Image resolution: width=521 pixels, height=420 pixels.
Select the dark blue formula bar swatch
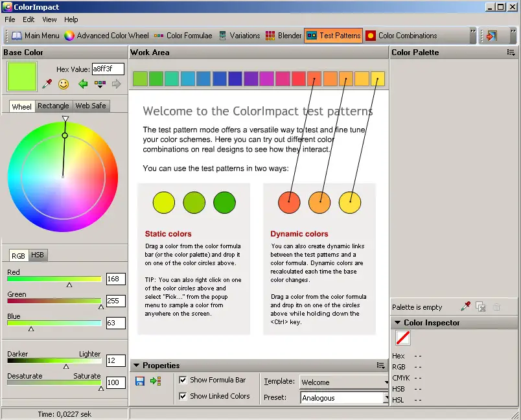pyautogui.click(x=235, y=79)
